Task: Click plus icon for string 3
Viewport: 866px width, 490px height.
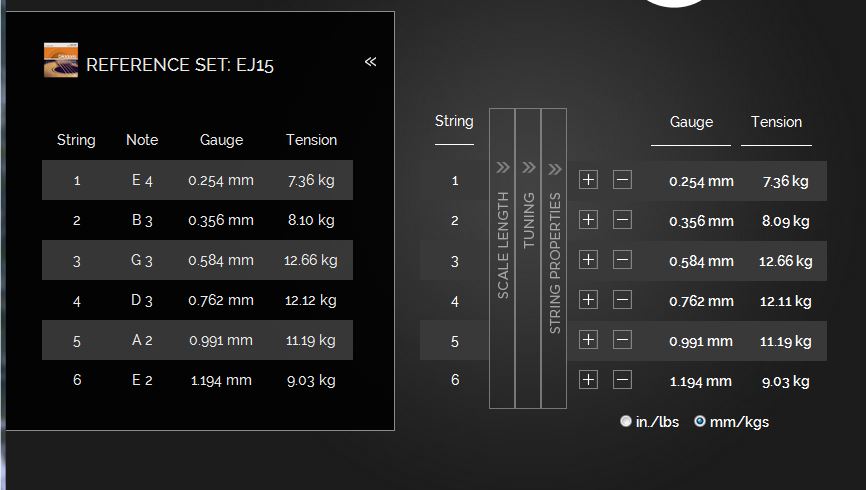Action: (x=588, y=260)
